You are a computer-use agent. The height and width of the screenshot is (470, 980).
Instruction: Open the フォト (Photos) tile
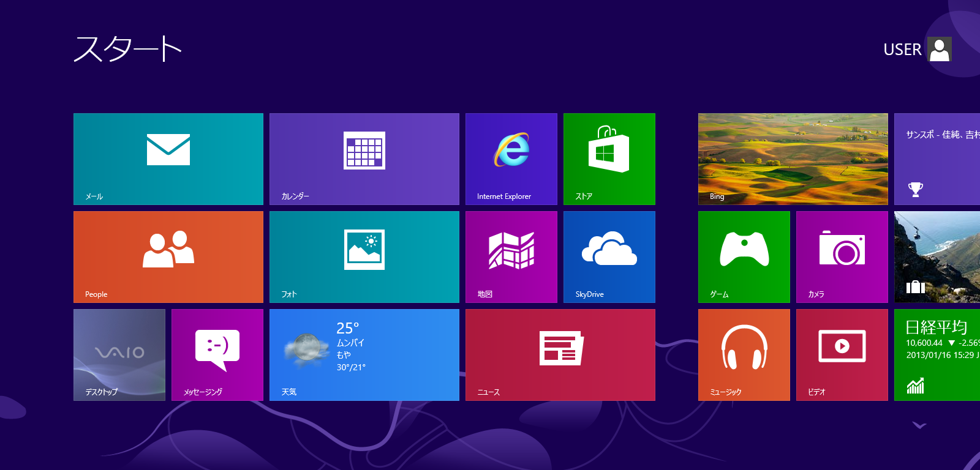(x=364, y=257)
